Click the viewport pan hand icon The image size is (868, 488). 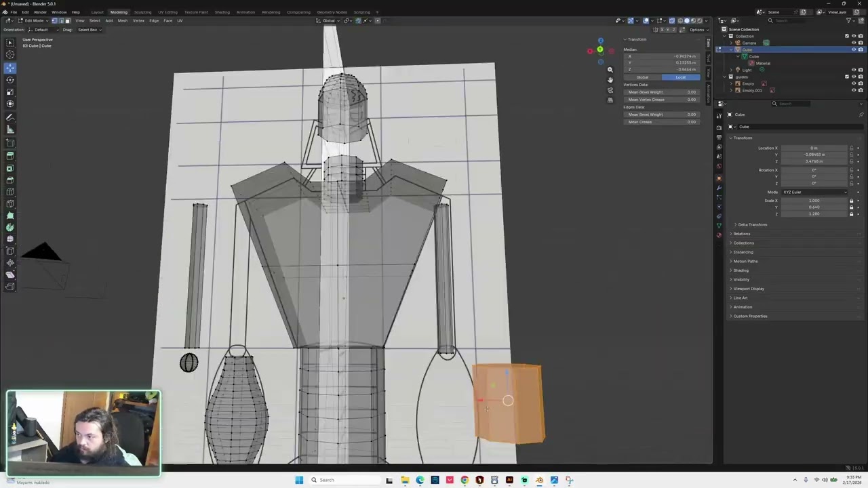pyautogui.click(x=610, y=80)
